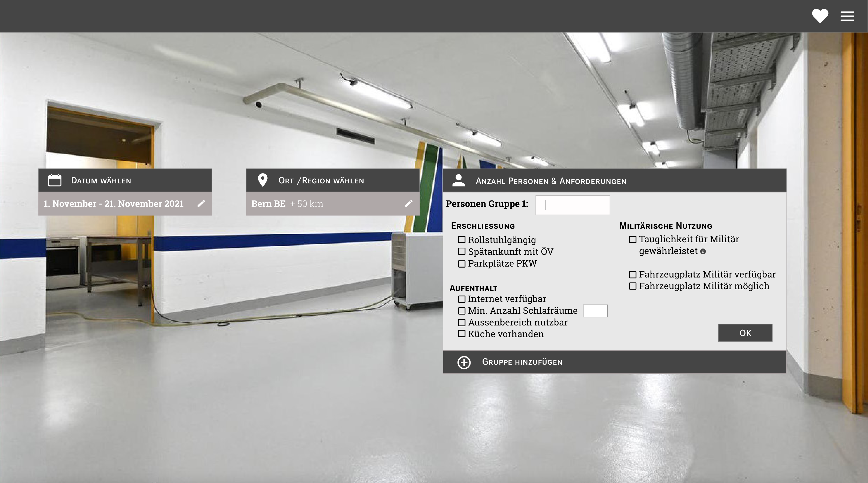
Task: Check Küche vorhanden
Action: (462, 334)
